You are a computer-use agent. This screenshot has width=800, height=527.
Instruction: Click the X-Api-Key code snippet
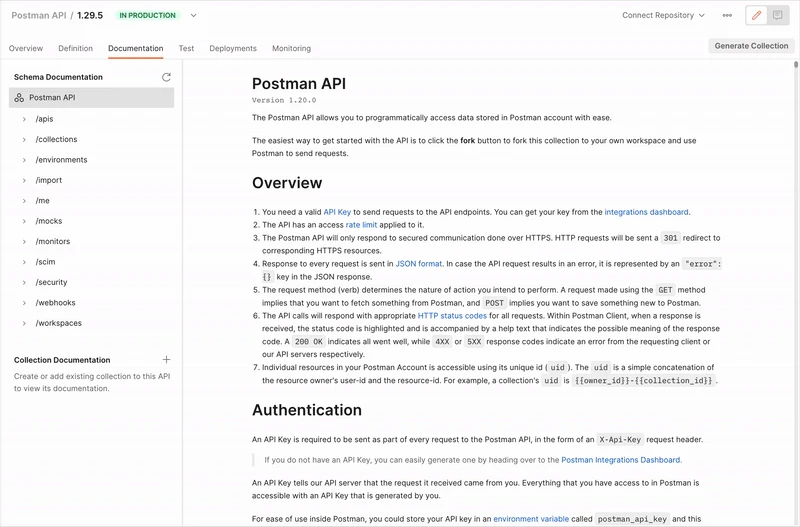620,439
